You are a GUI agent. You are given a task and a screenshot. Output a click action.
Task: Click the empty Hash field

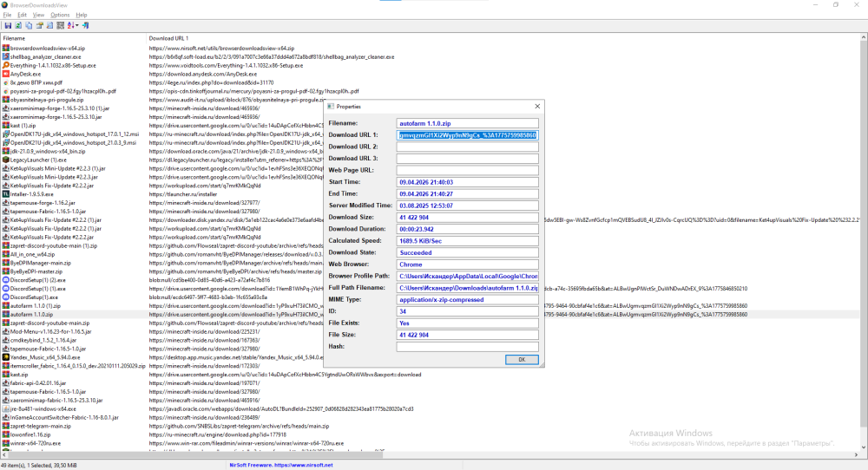[467, 347]
